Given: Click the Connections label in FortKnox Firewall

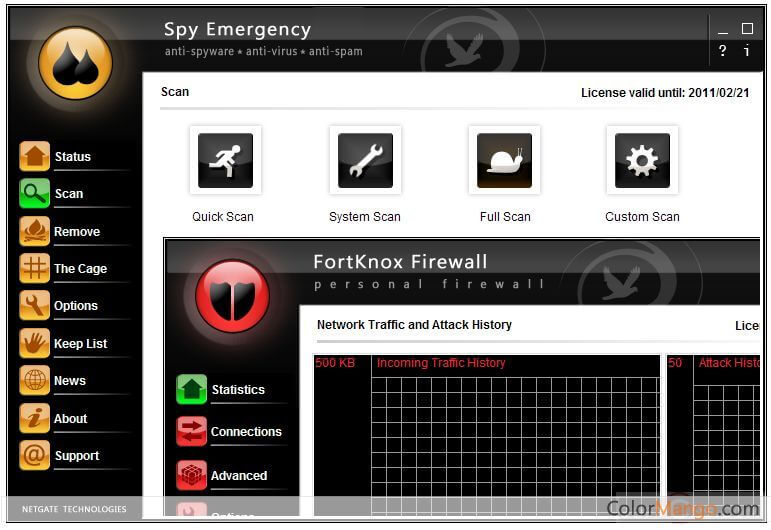Looking at the screenshot, I should click(x=246, y=432).
